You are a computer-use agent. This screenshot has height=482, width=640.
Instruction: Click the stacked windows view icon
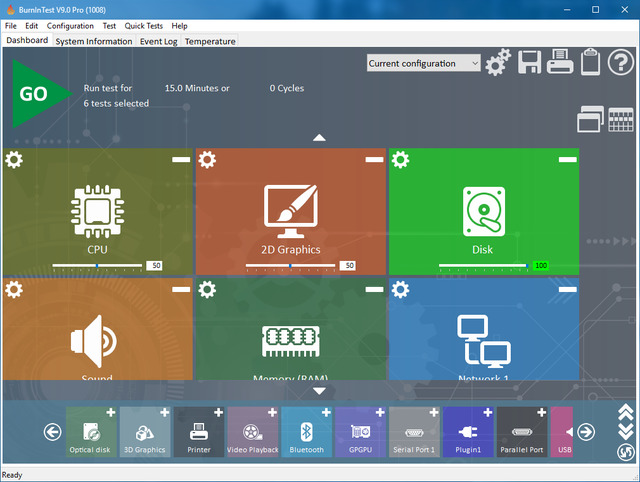coord(590,119)
